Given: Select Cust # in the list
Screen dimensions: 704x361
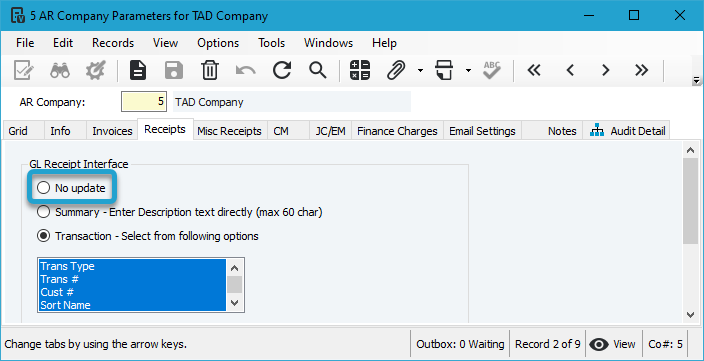Looking at the screenshot, I should point(132,292).
